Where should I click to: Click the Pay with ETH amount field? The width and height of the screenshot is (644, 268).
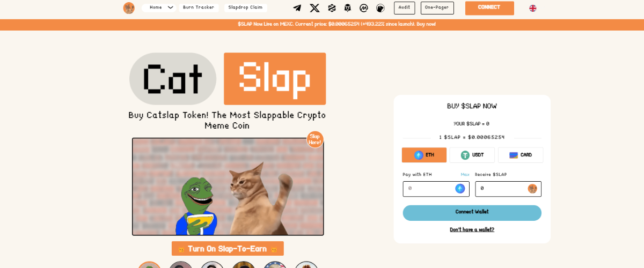[436, 189]
